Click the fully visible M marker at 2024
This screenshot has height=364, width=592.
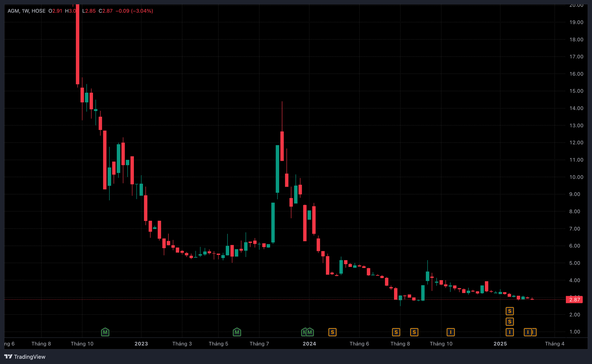310,332
